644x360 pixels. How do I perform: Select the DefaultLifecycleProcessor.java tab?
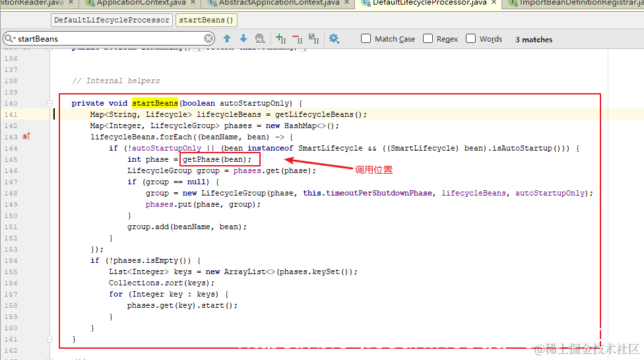(430, 3)
